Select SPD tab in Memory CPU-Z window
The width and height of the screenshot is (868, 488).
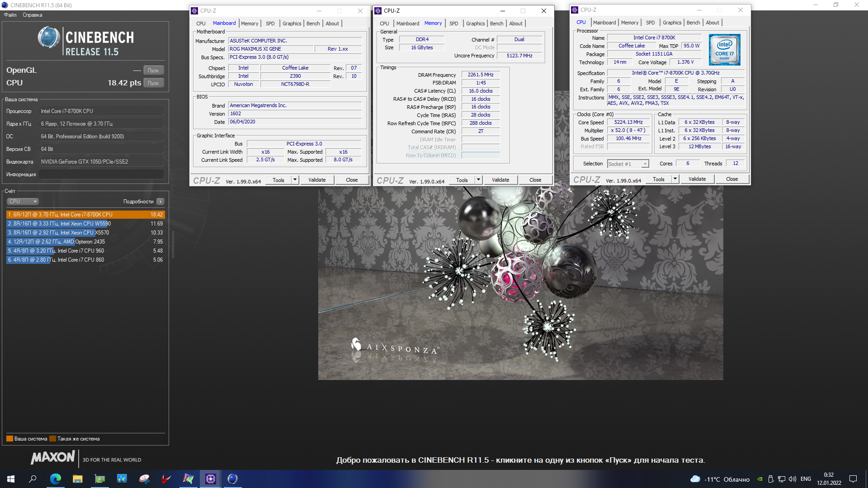454,23
